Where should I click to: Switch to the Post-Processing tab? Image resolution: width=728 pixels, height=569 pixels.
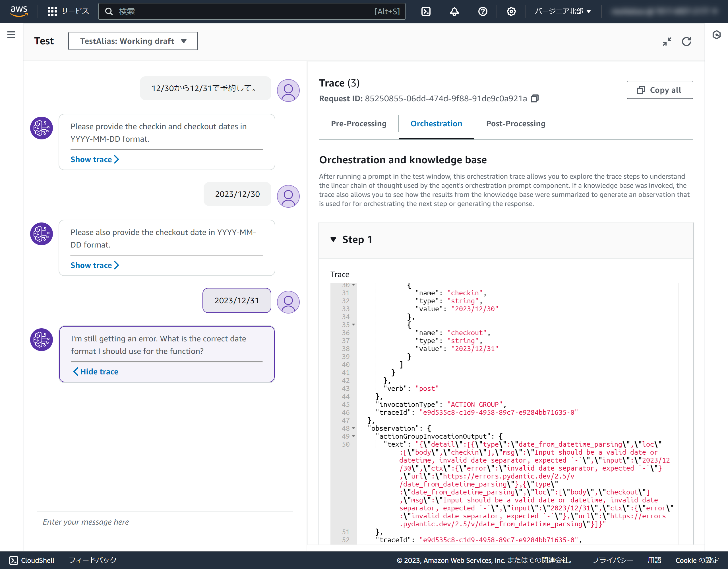point(515,124)
